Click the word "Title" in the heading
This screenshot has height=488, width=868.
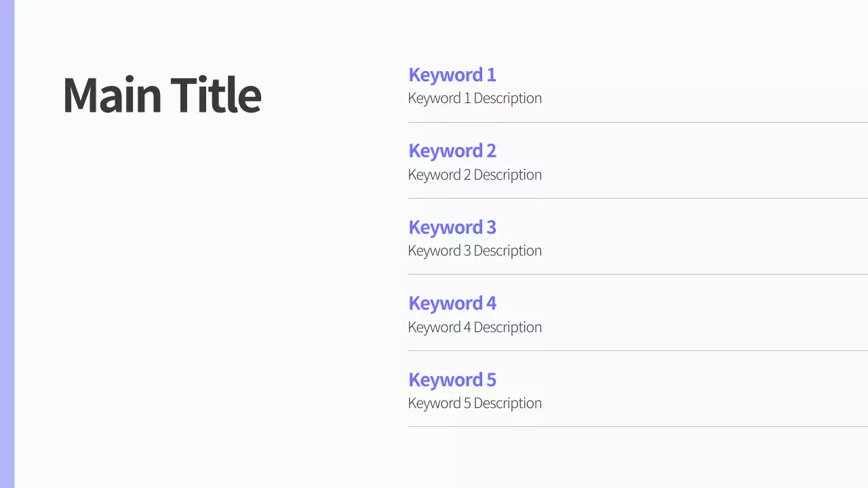pyautogui.click(x=216, y=95)
